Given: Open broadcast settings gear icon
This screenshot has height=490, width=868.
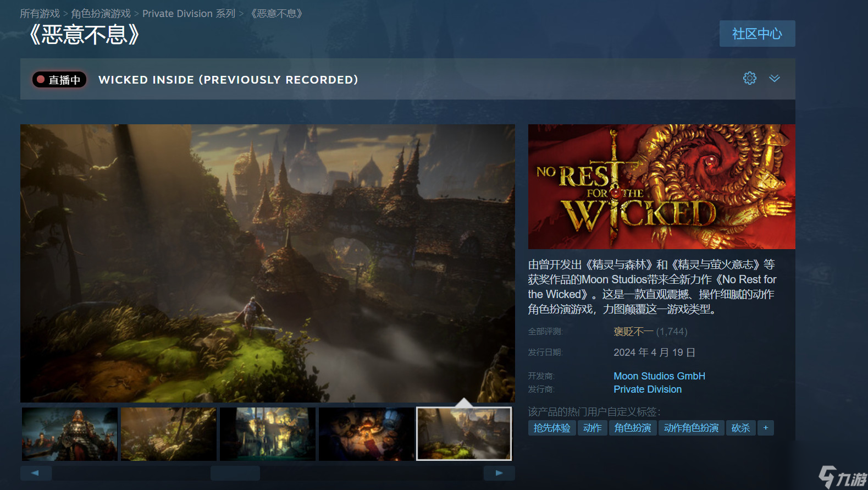Looking at the screenshot, I should (749, 78).
